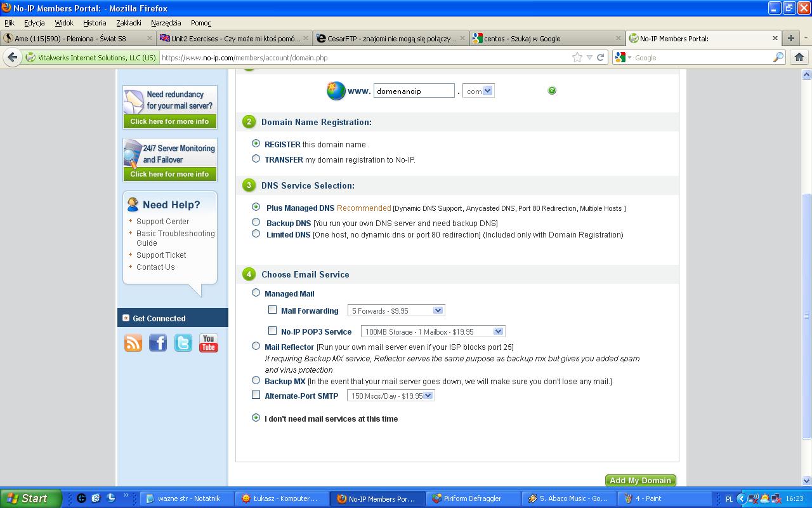The height and width of the screenshot is (508, 812).
Task: Tick the Mail Forwarding checkbox
Action: [273, 310]
